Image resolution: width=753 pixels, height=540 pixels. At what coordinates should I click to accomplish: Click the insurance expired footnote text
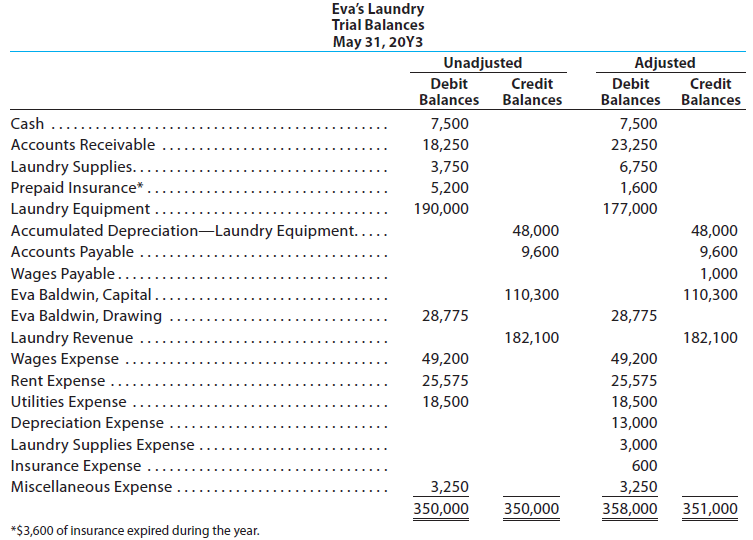(135, 531)
